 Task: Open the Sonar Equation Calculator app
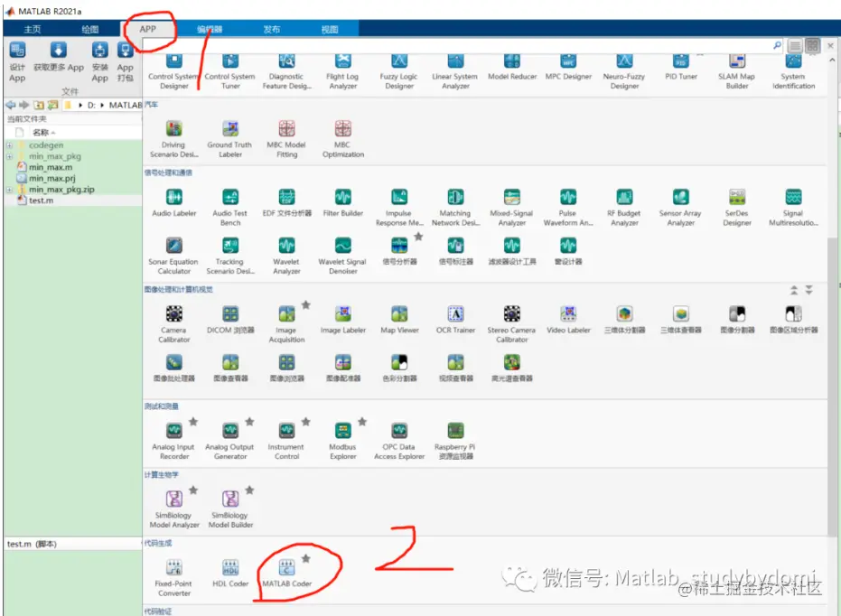pos(173,257)
